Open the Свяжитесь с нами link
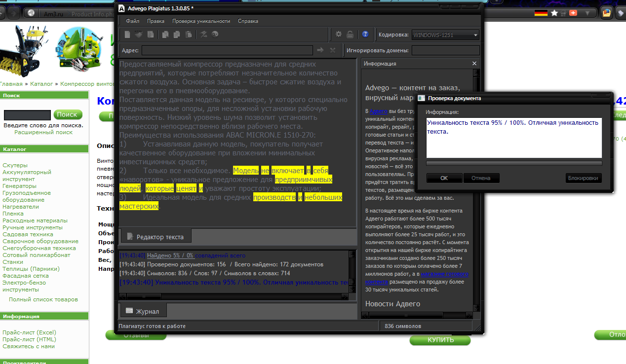Viewport: 626px width, 364px height. (x=29, y=346)
